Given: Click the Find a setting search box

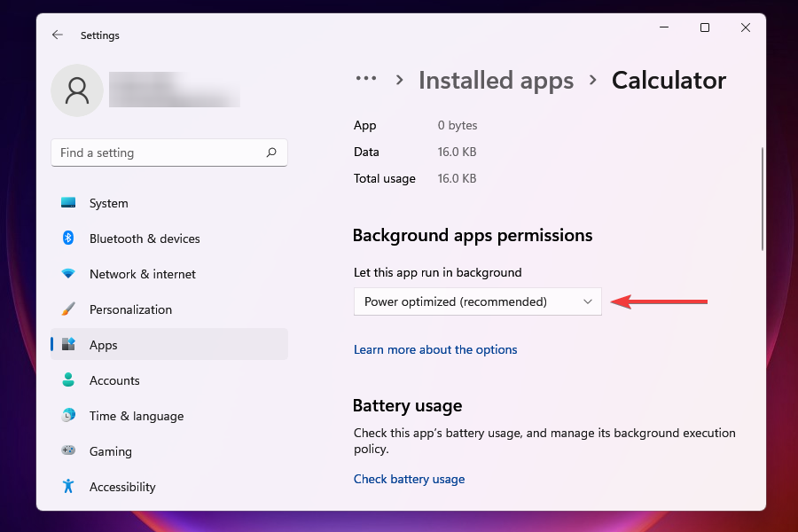Looking at the screenshot, I should click(160, 153).
